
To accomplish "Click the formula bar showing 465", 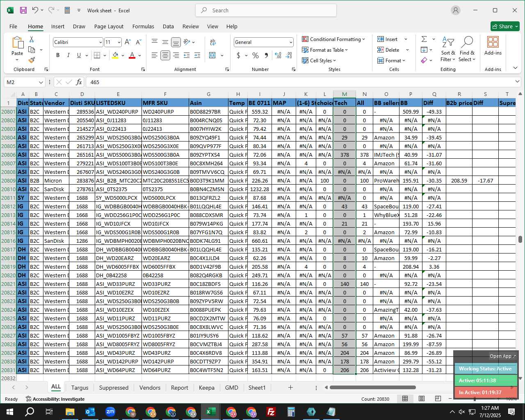I will [299, 82].
